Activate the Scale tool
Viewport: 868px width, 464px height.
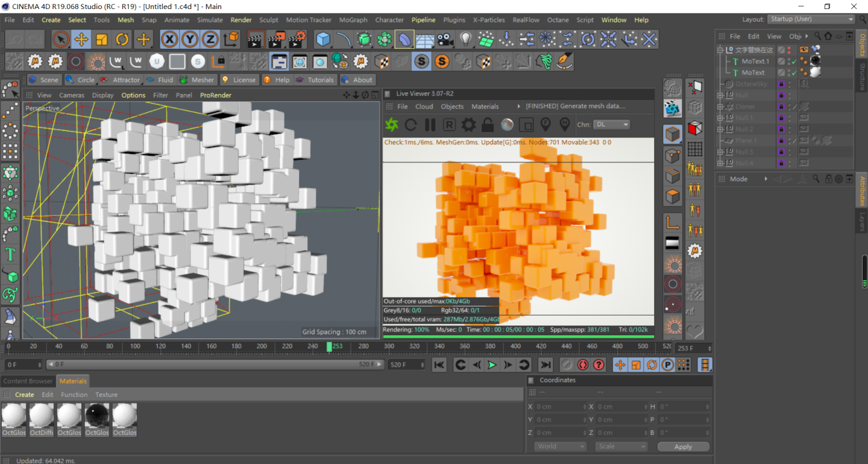coord(102,40)
